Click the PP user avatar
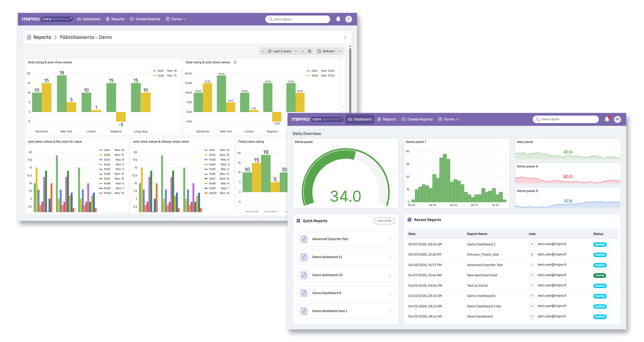 [x=617, y=119]
